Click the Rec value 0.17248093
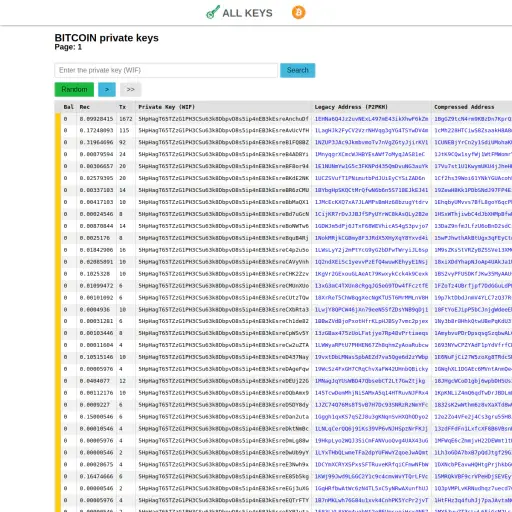Viewport: 512px width, 512px height. click(x=96, y=130)
